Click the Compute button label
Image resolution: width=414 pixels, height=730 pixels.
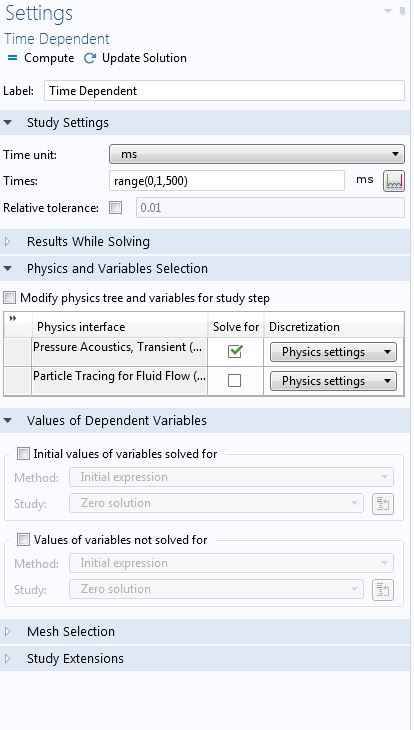click(49, 58)
